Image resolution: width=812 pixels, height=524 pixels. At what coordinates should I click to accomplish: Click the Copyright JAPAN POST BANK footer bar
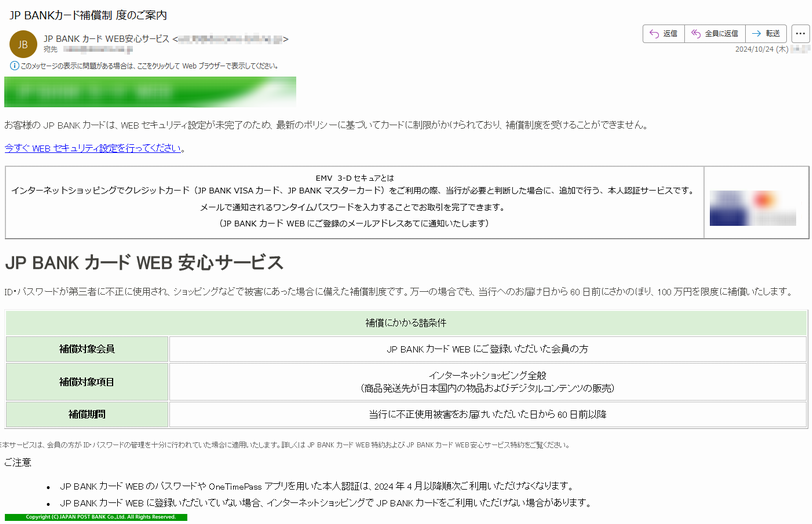click(x=96, y=517)
